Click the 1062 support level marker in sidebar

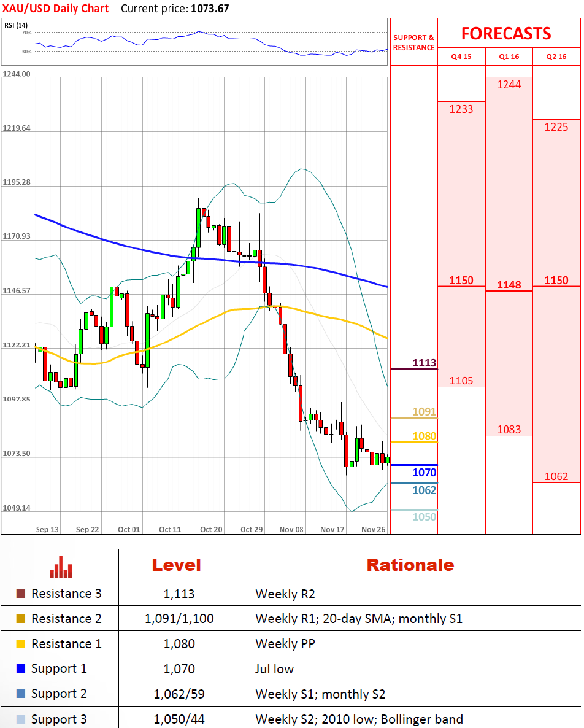[425, 490]
